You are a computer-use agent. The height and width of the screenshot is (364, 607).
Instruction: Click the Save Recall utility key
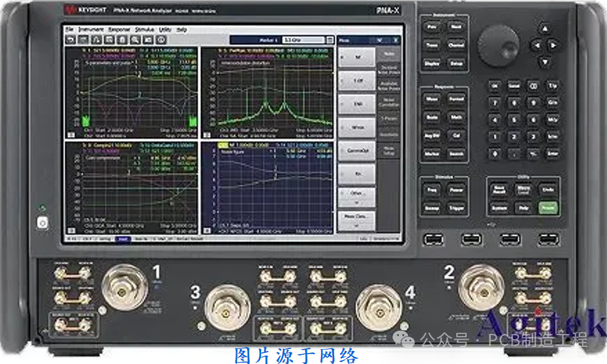click(499, 190)
